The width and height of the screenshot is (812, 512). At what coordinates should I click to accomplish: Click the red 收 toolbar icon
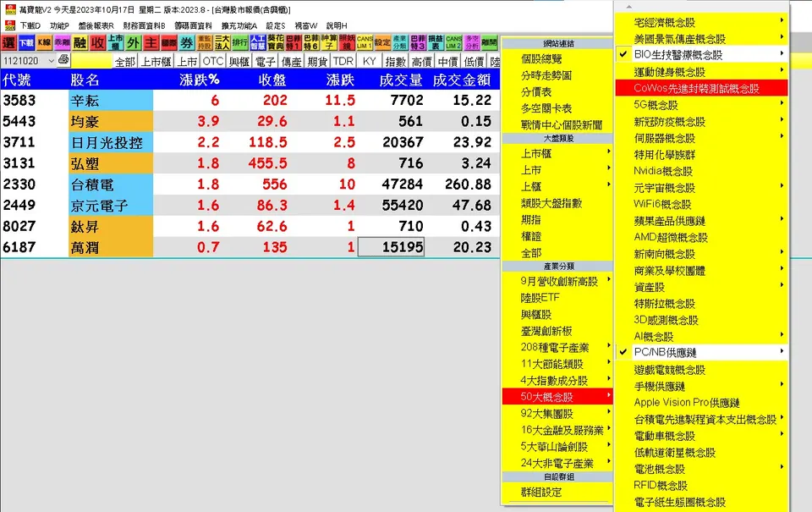pos(97,42)
